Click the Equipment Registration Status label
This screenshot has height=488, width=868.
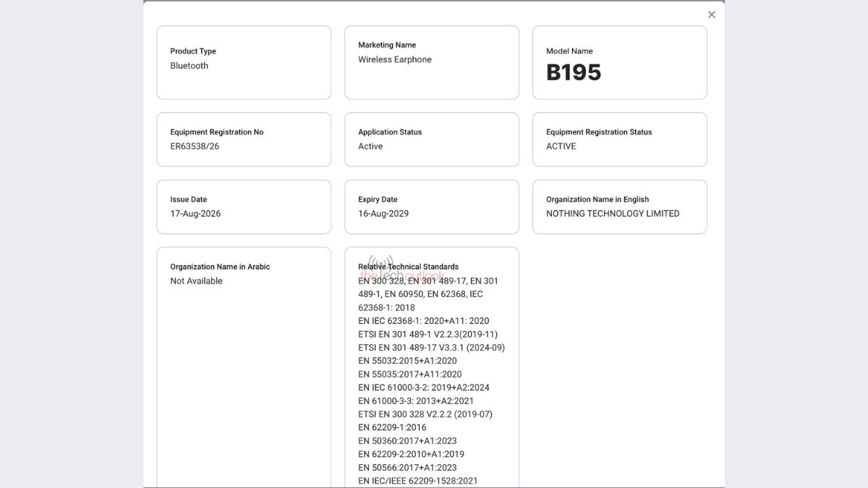pos(599,132)
